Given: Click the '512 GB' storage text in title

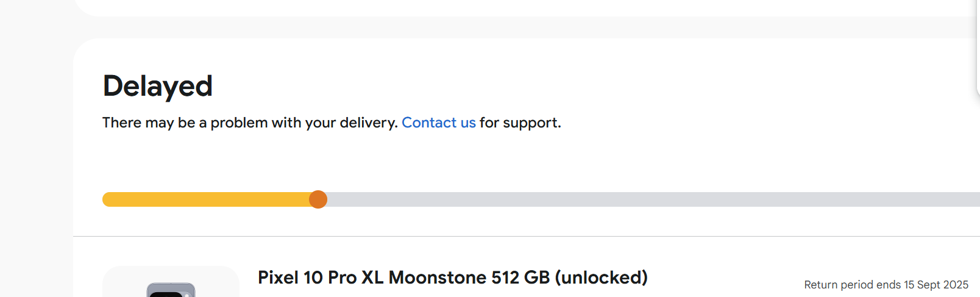Looking at the screenshot, I should click(x=520, y=277).
